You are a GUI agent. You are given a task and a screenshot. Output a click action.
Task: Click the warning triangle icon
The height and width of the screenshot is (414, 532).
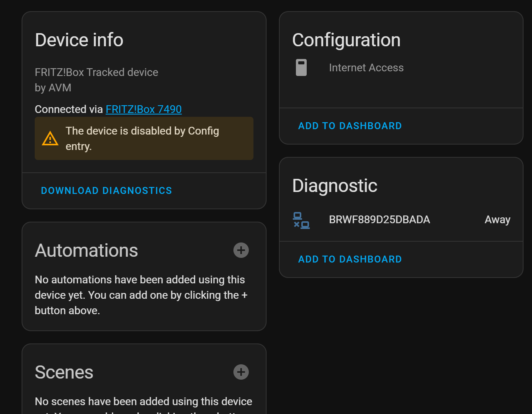(x=50, y=138)
